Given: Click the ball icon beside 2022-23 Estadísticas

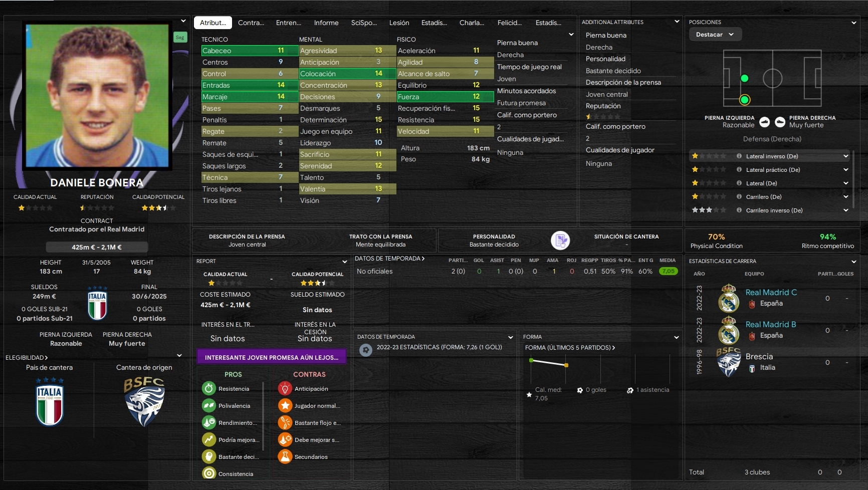Looking at the screenshot, I should (366, 350).
